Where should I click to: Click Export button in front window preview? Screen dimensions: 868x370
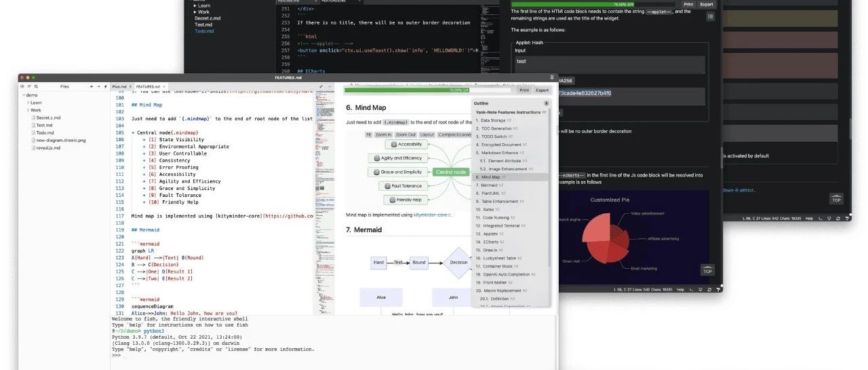click(x=542, y=90)
